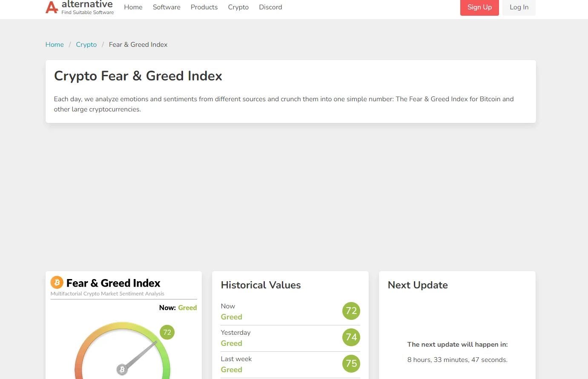Image resolution: width=588 pixels, height=379 pixels.
Task: Click the 'Fear & Greed Index' gauge card title
Action: point(113,283)
